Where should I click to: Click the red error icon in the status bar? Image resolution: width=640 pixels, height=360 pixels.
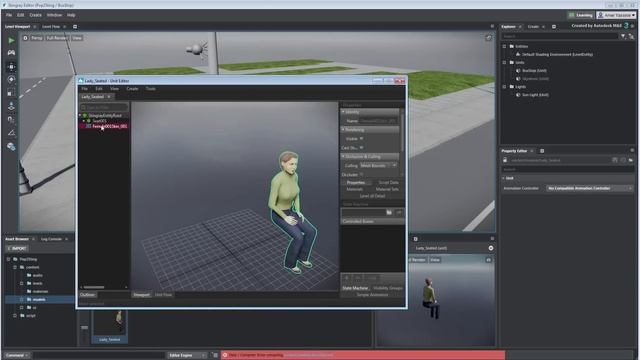224,355
